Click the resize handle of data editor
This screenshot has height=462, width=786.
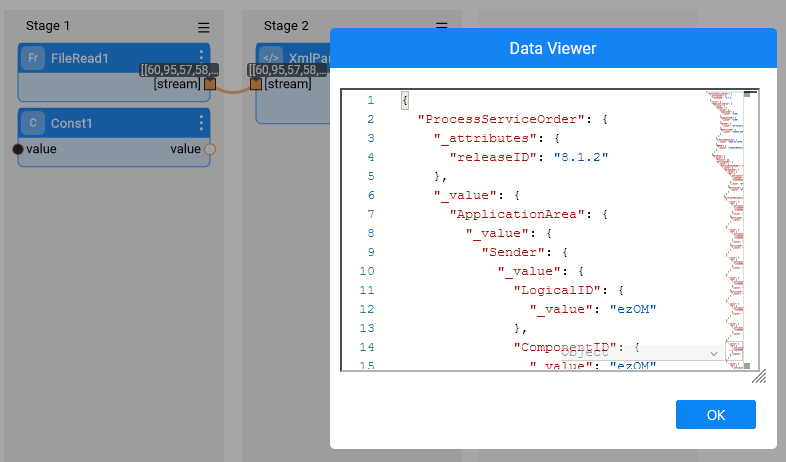pos(759,377)
